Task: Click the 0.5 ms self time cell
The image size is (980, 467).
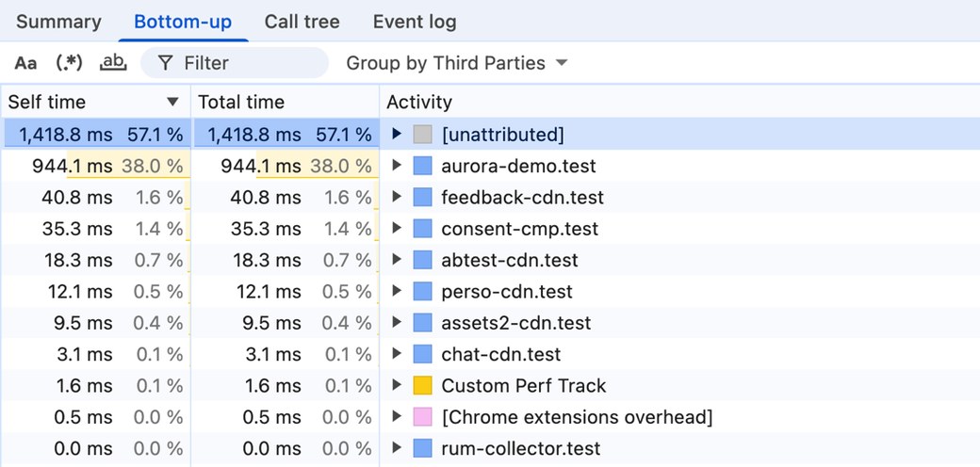Action: (x=95, y=416)
